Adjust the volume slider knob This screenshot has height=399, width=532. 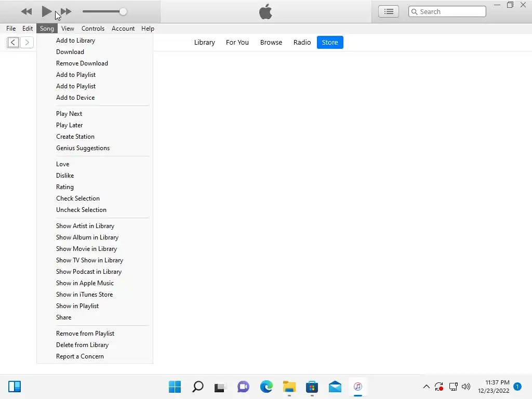pyautogui.click(x=123, y=11)
